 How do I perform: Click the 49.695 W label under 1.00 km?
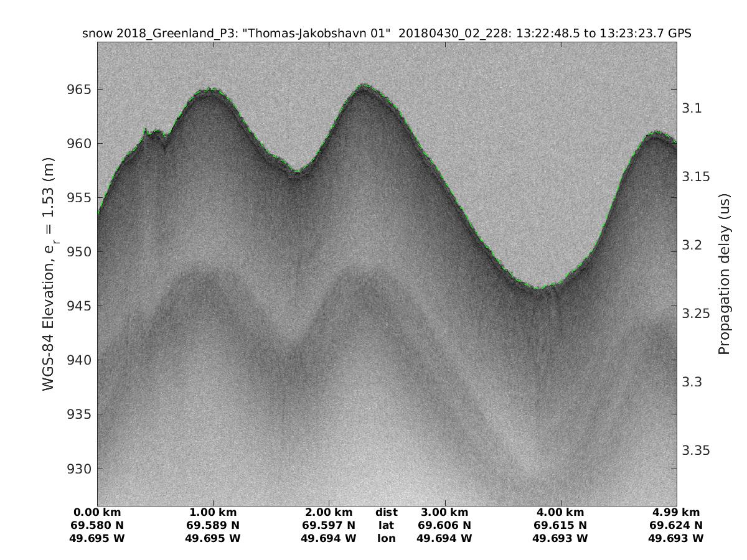(x=213, y=539)
